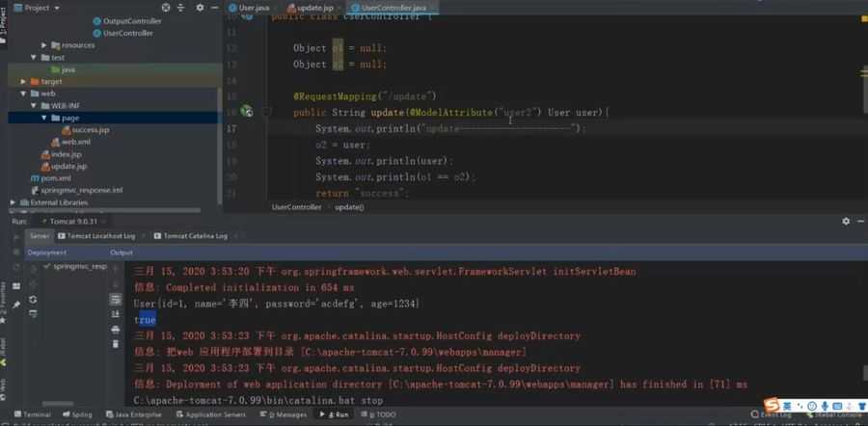Collapse the WEB-INF folder

(x=33, y=106)
